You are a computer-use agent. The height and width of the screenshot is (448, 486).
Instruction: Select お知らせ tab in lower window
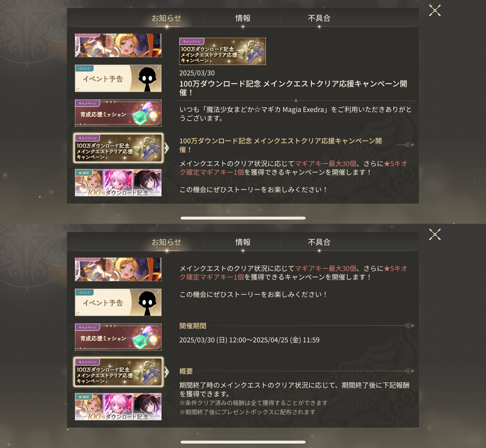pos(166,242)
